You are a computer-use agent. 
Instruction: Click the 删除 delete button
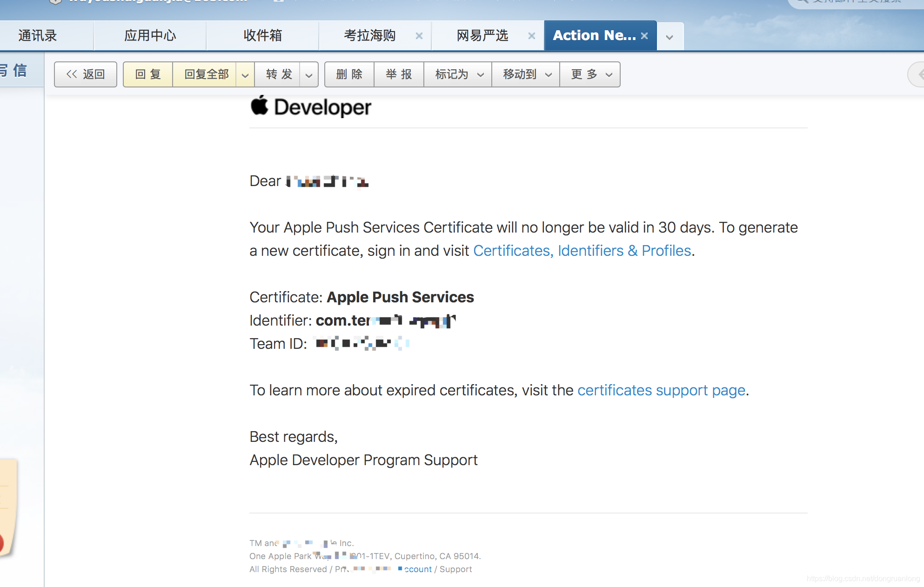click(x=349, y=74)
